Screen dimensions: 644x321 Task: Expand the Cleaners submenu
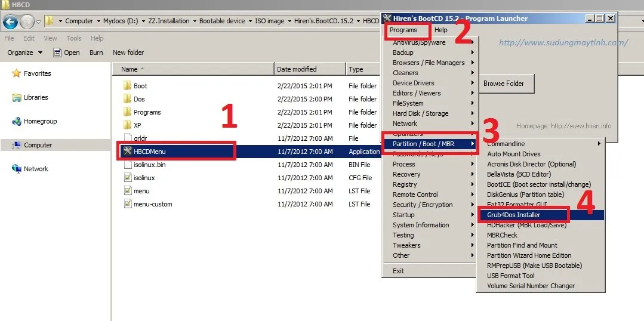[x=429, y=73]
